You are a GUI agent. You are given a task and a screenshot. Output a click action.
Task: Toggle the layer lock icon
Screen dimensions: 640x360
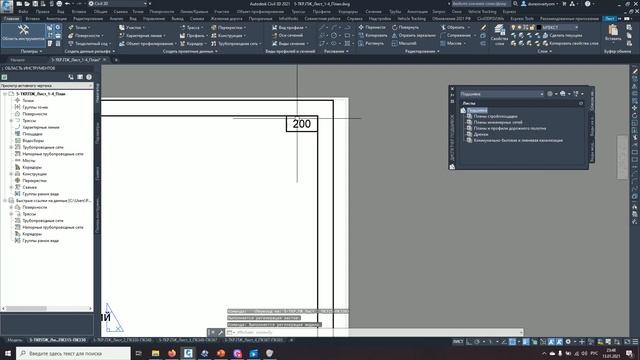(532, 27)
